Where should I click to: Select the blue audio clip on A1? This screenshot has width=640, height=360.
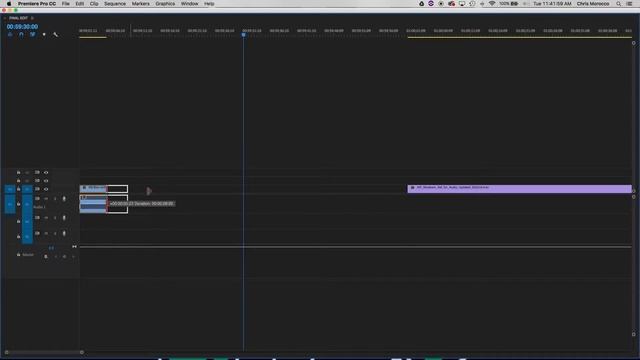93,205
